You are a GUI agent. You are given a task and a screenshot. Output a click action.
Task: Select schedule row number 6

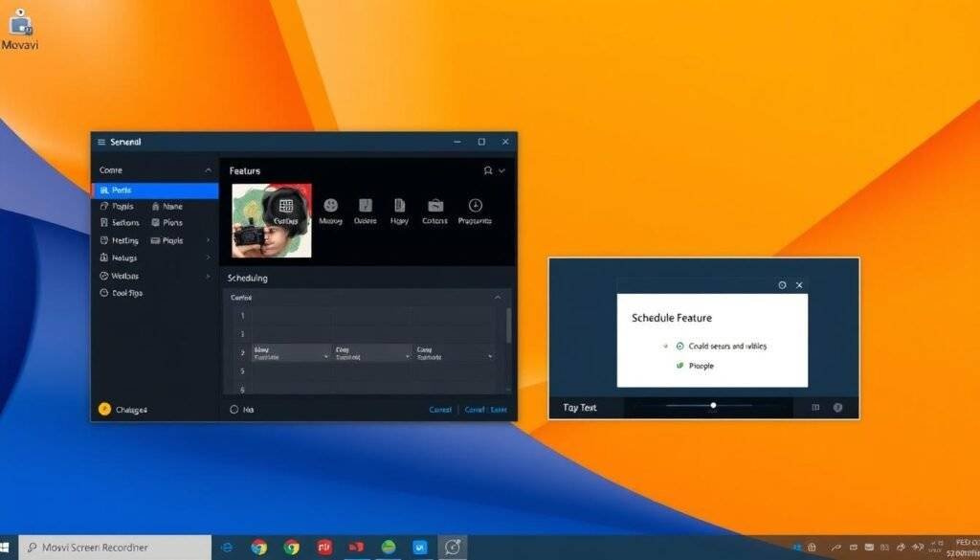[x=242, y=390]
